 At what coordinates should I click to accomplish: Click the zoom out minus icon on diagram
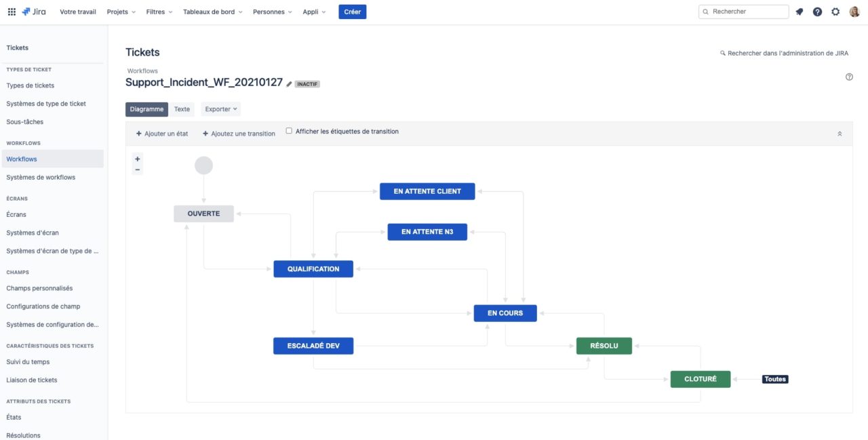tap(137, 169)
